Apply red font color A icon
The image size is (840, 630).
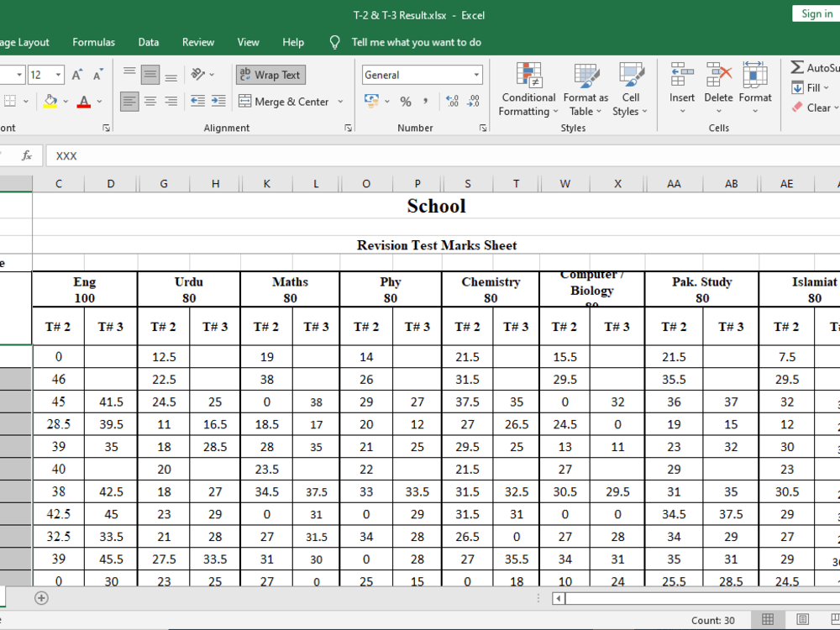tap(84, 101)
